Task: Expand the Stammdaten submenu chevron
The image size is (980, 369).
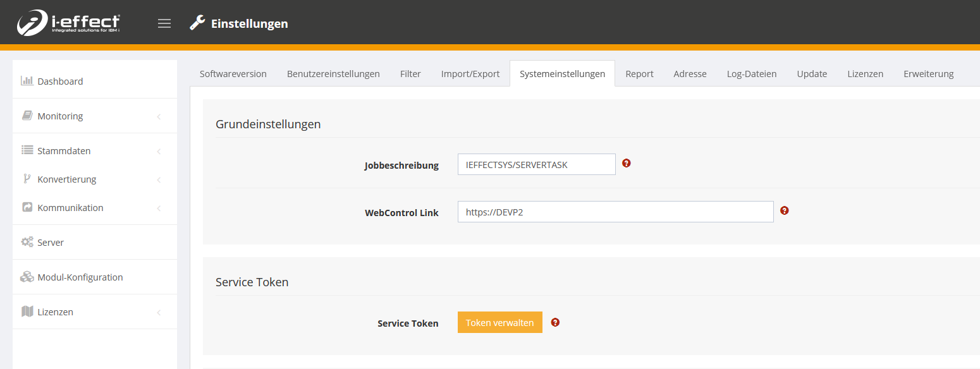Action: (x=159, y=151)
